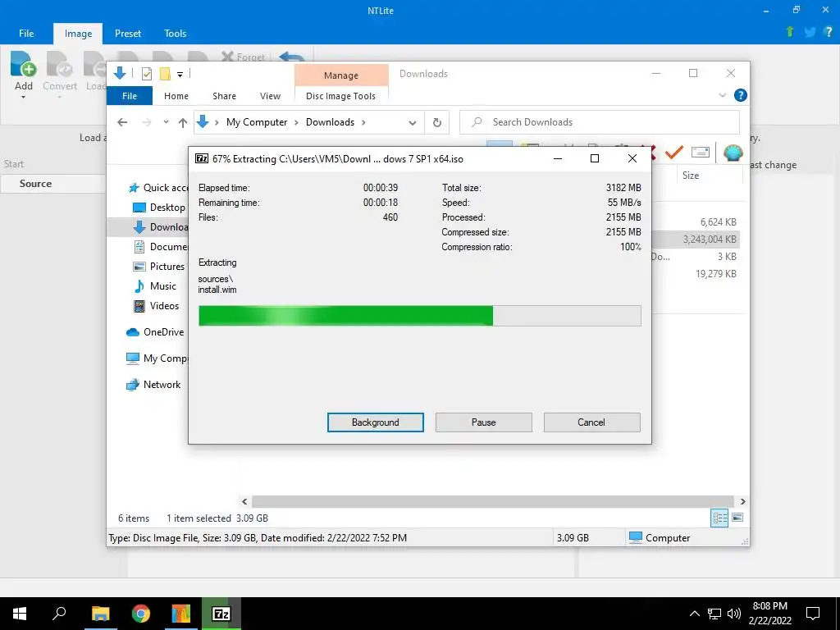The image size is (840, 630).
Task: Go up one folder level in Explorer
Action: (x=183, y=123)
